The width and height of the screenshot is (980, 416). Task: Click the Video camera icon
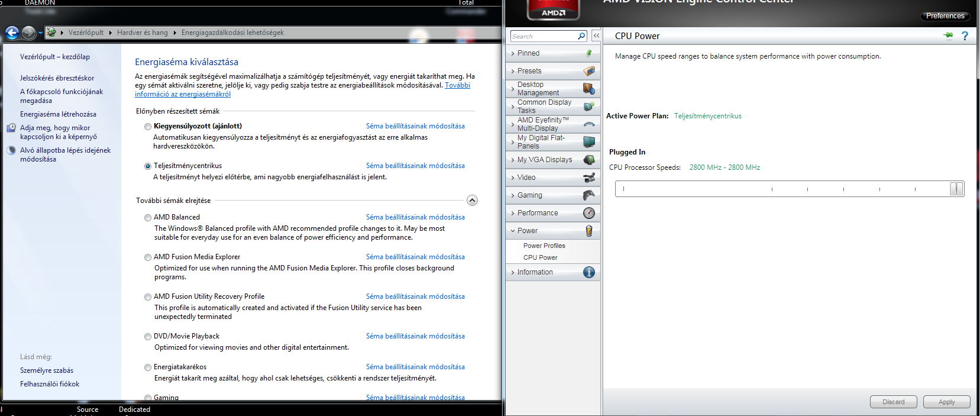tap(589, 178)
